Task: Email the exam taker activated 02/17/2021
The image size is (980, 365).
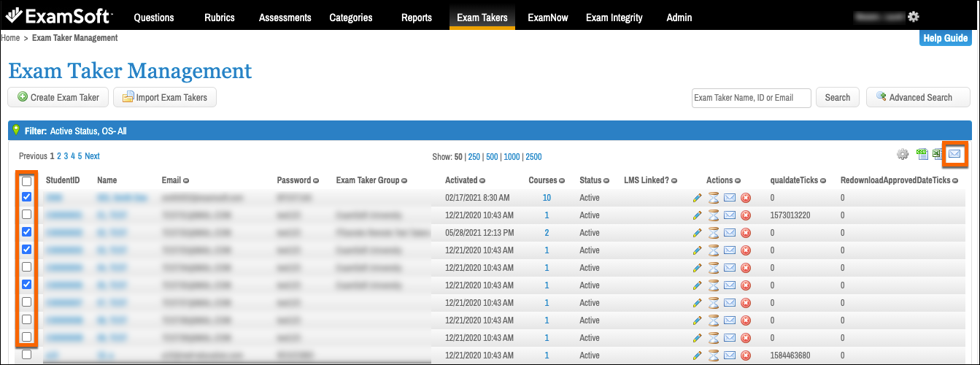Action: coord(730,198)
